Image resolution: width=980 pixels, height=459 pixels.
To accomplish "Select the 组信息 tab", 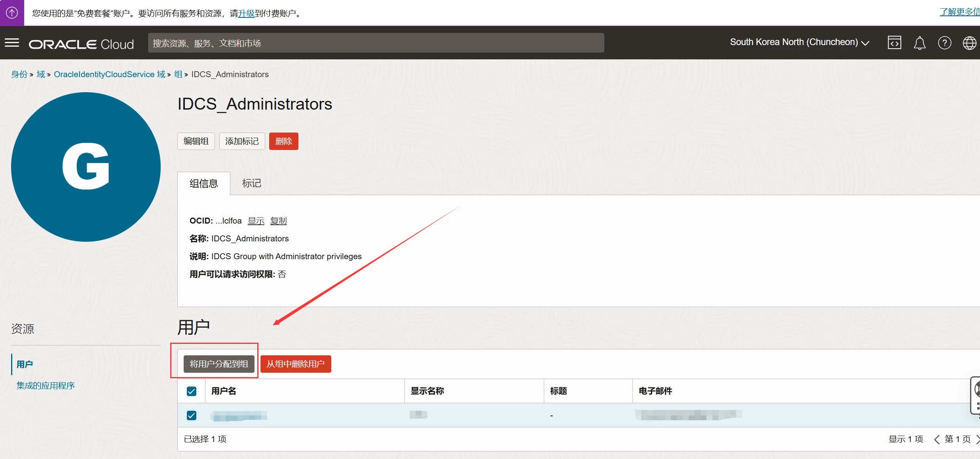I will 203,184.
